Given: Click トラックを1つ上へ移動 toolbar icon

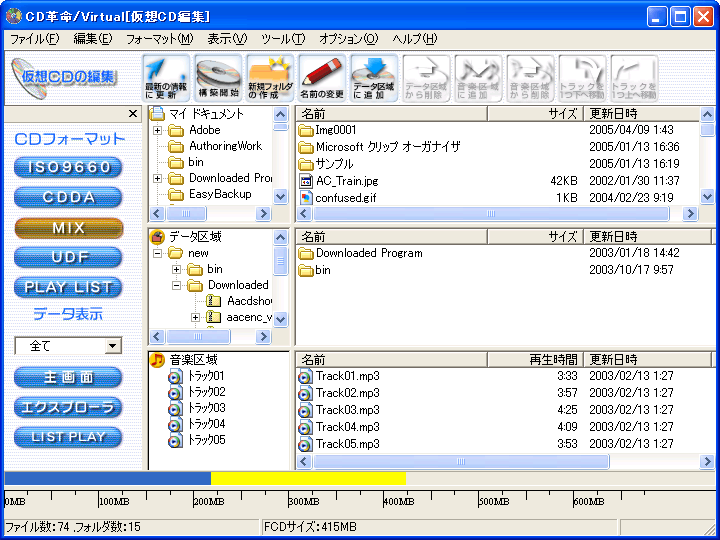Looking at the screenshot, I should coord(634,78).
